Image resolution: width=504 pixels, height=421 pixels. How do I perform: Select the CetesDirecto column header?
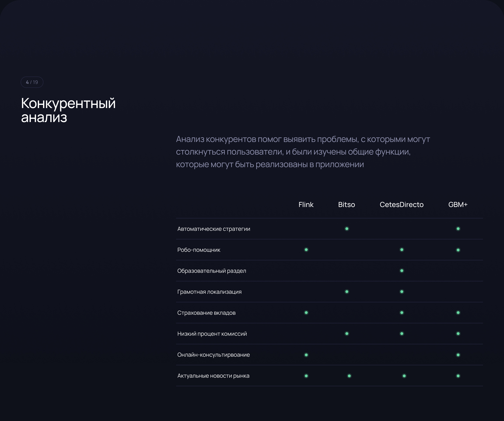pyautogui.click(x=401, y=205)
